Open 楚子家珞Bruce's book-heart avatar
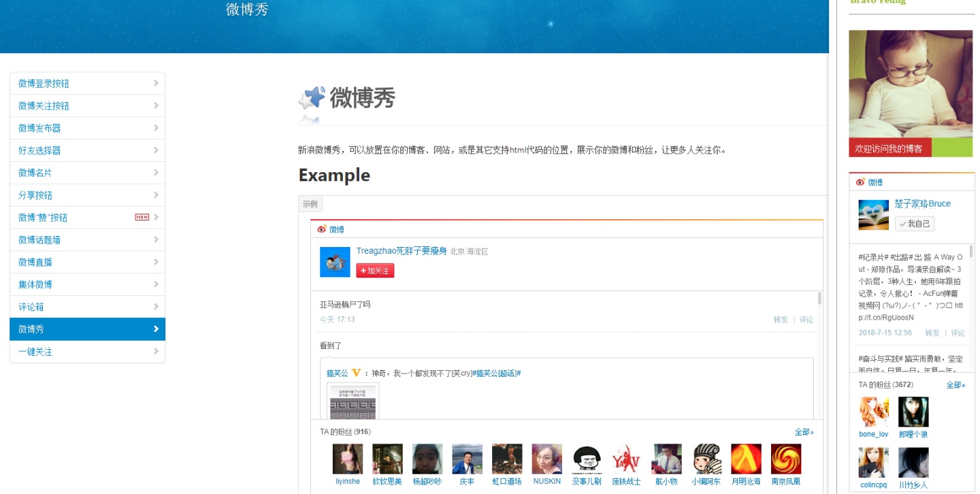The height and width of the screenshot is (494, 980). click(x=873, y=215)
